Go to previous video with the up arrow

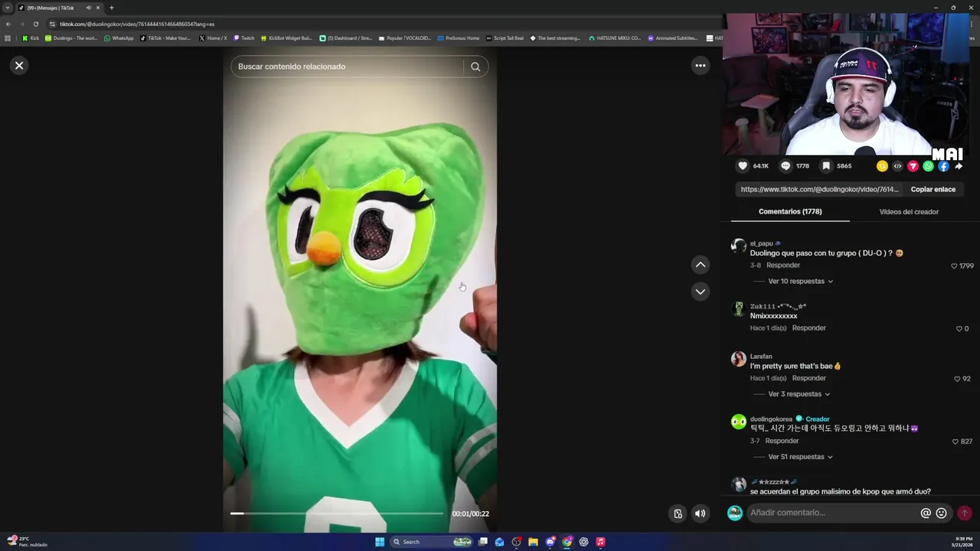[700, 265]
